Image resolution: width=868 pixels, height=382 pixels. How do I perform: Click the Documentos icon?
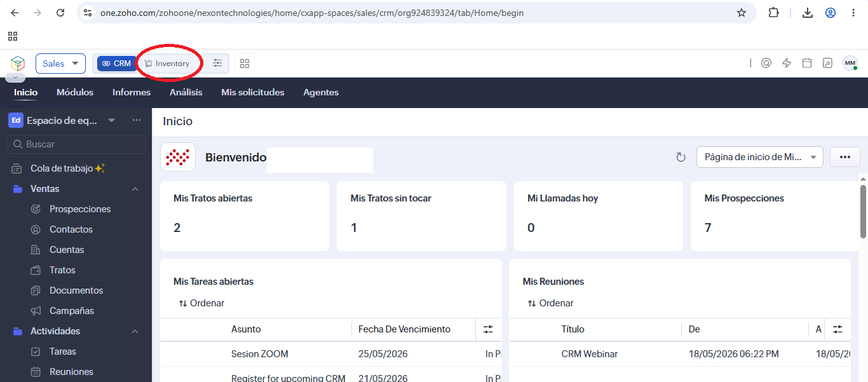coord(36,290)
